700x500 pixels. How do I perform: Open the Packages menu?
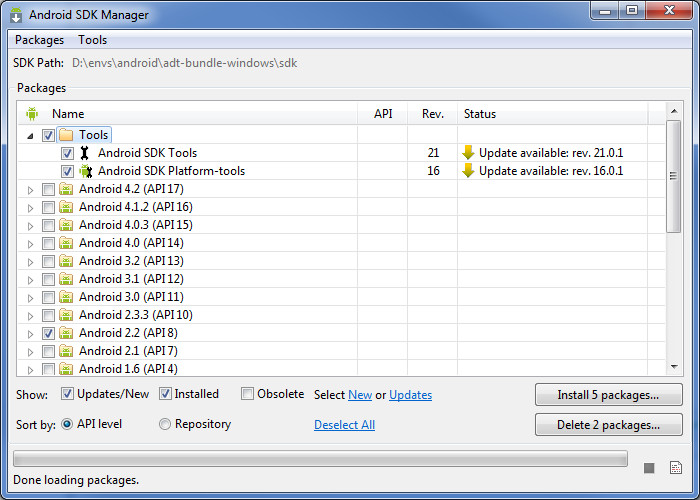click(x=39, y=40)
